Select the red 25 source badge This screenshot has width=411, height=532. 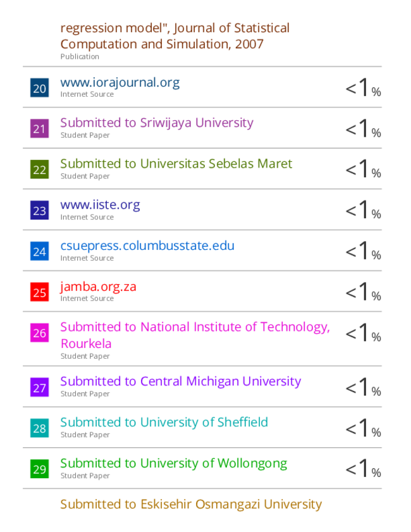point(39,292)
